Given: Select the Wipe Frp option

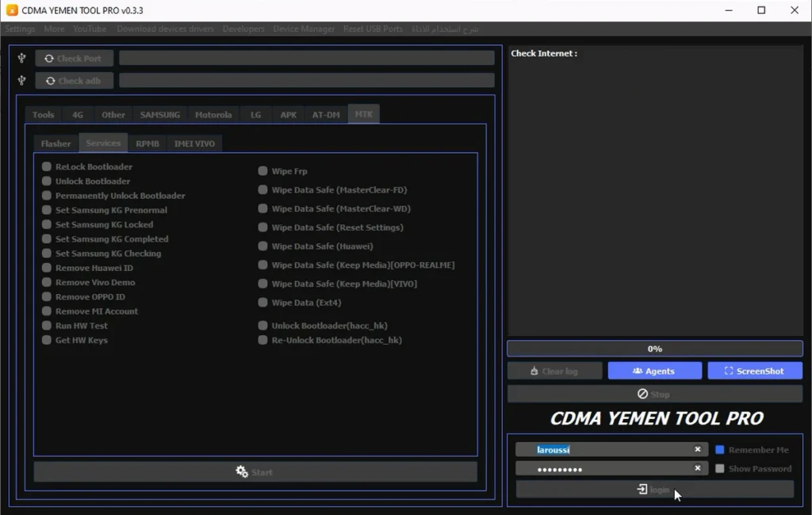Looking at the screenshot, I should [x=263, y=171].
